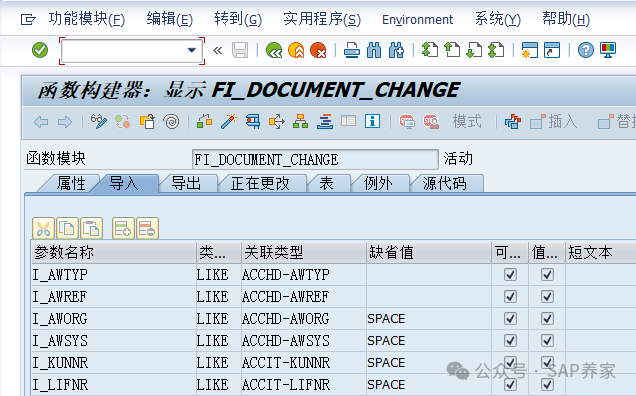This screenshot has height=396, width=636.
Task: Open the Help question mark icon
Action: click(x=585, y=50)
